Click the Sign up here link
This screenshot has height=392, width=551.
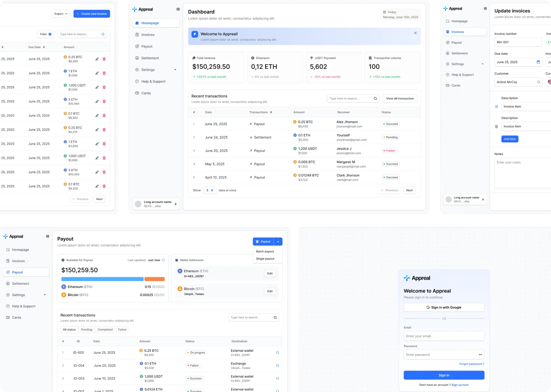coord(460,385)
